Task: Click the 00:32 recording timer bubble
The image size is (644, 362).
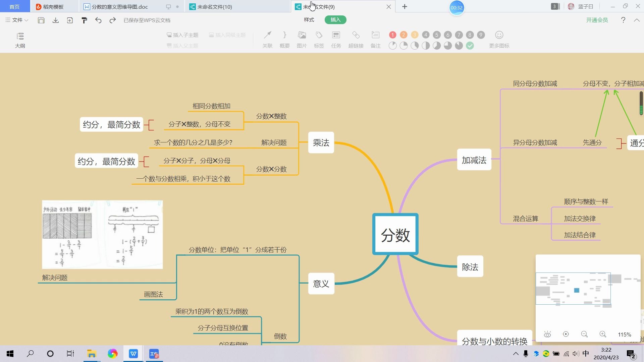Action: pos(457,8)
